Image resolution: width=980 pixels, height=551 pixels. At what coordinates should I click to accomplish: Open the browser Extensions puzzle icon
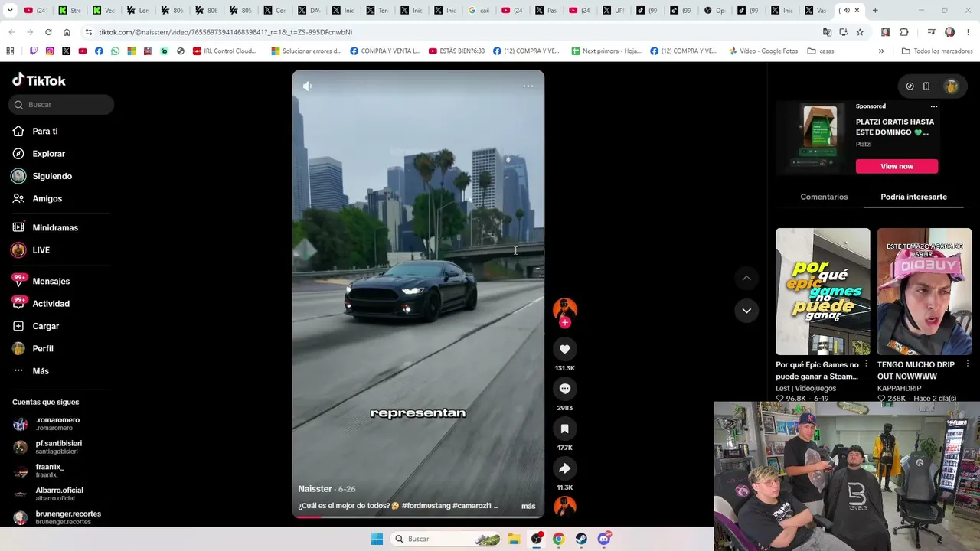(904, 32)
